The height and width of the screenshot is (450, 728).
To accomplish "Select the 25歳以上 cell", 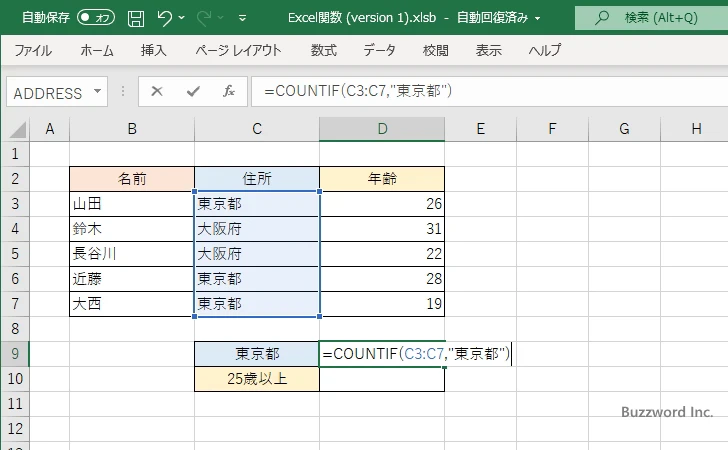I will point(257,379).
